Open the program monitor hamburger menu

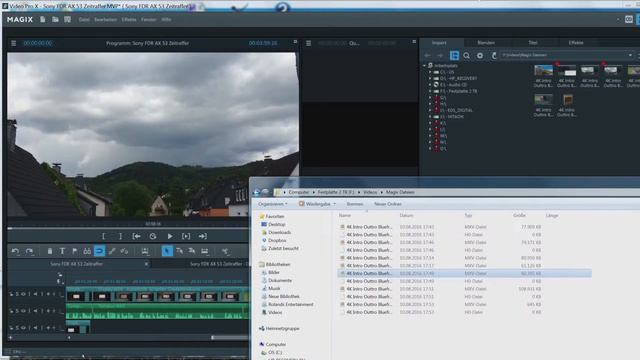click(x=13, y=43)
